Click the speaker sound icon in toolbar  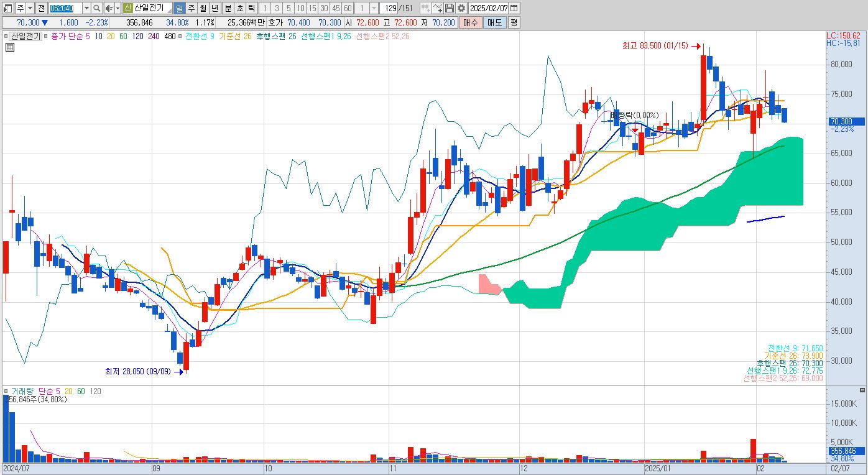pyautogui.click(x=109, y=8)
